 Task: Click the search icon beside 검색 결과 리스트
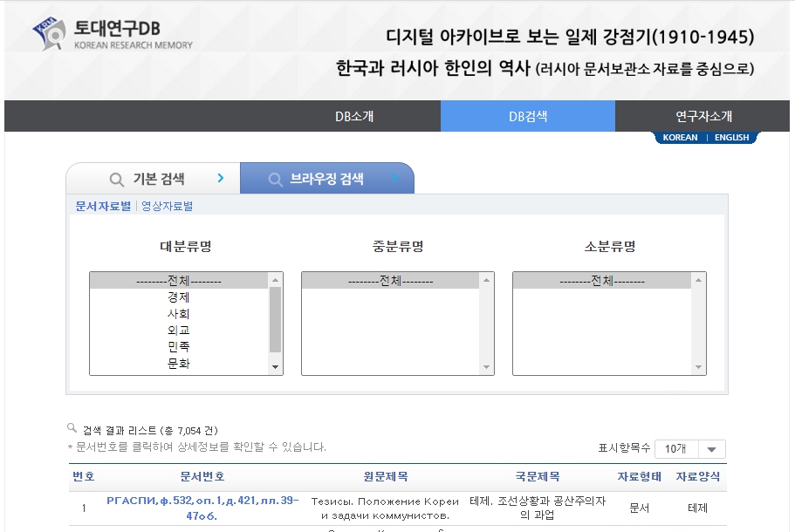(72, 428)
